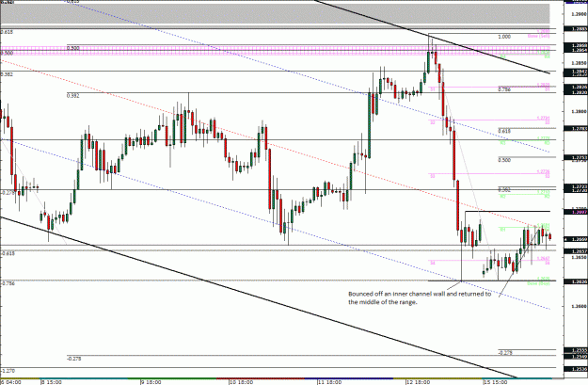Select the '-1.270' Fibonacci extension label
This screenshot has height=385, width=588.
click(x=8, y=371)
